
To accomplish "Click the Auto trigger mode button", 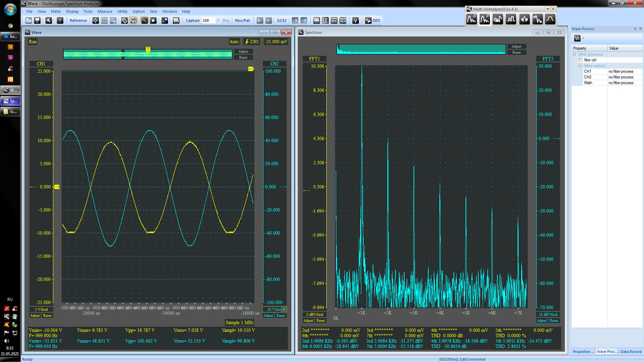I will pyautogui.click(x=234, y=42).
